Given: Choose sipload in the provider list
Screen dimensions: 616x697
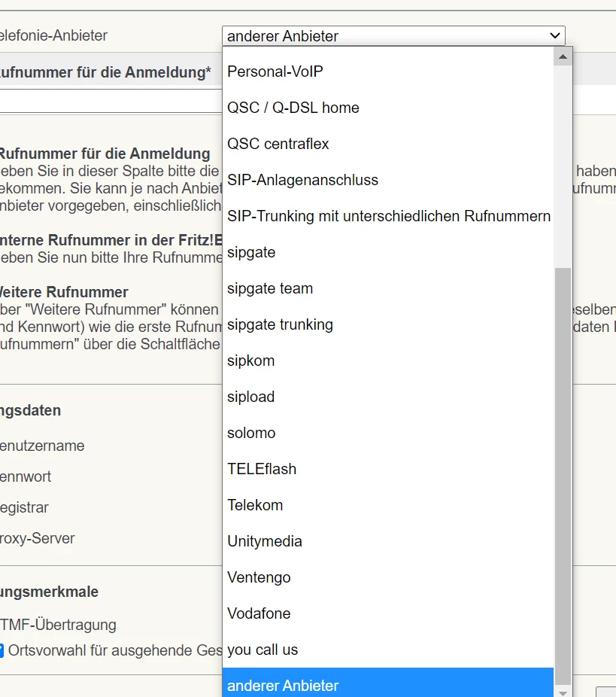Looking at the screenshot, I should [x=388, y=397].
